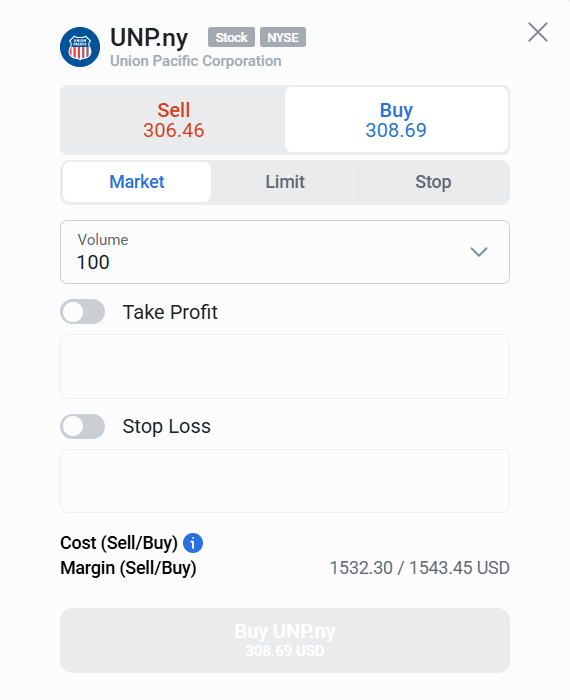
Task: Expand the Volume dropdown chevron
Action: [478, 252]
